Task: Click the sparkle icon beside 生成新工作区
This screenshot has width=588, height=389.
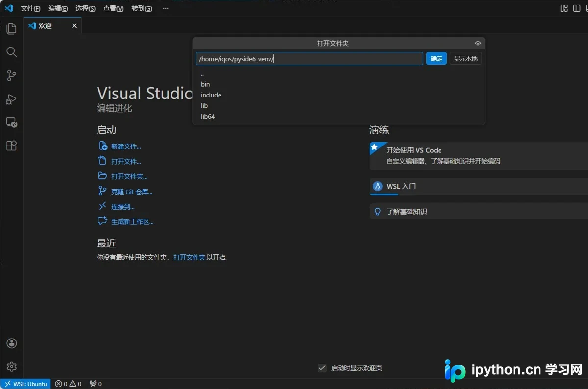Action: coord(102,221)
